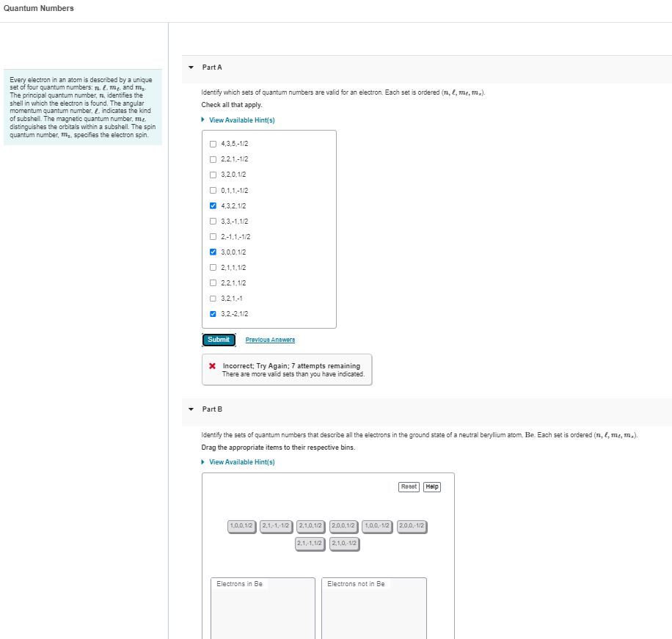Open Help for the sorting activity
The height and width of the screenshot is (639, 672).
point(432,487)
